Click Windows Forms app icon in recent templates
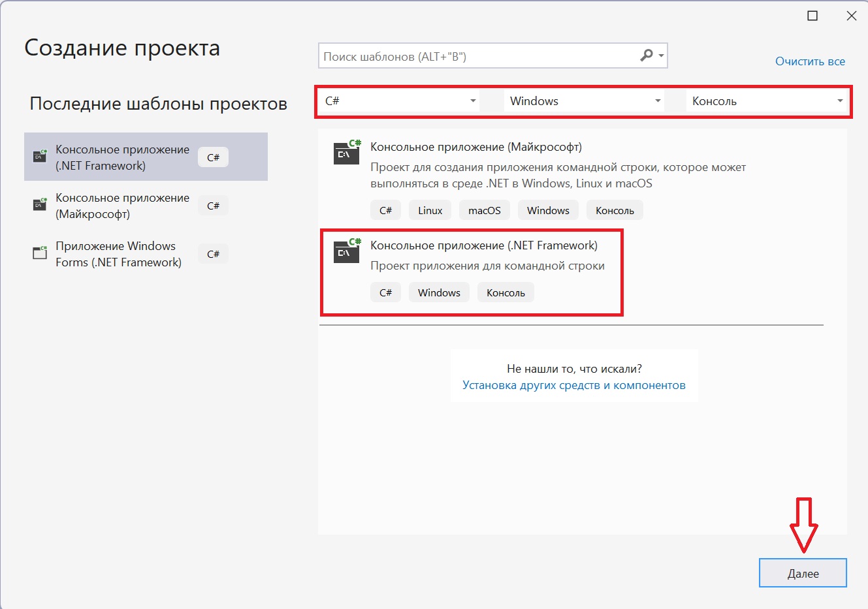This screenshot has height=609, width=868. pos(40,253)
